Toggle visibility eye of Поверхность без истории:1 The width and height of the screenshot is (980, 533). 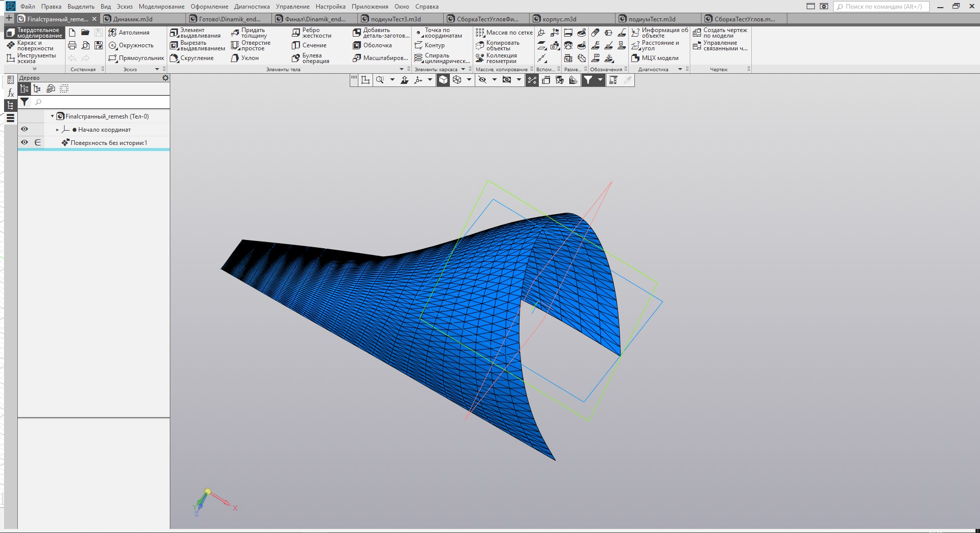24,142
